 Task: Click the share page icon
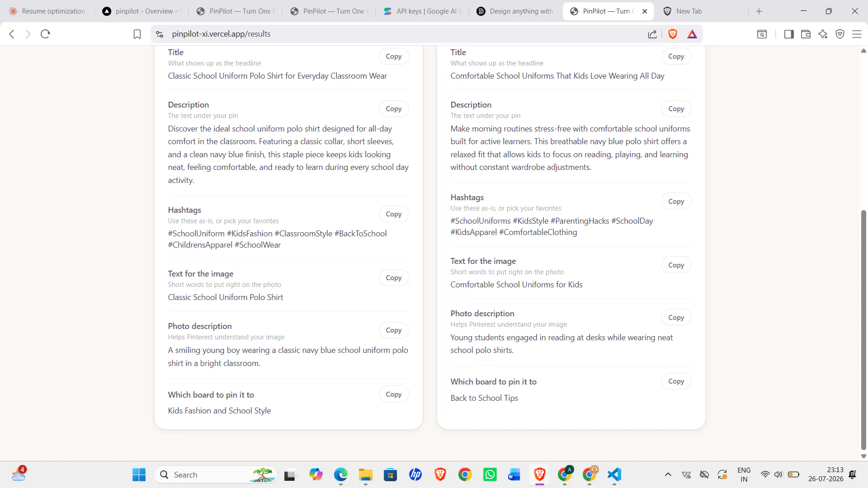click(652, 34)
